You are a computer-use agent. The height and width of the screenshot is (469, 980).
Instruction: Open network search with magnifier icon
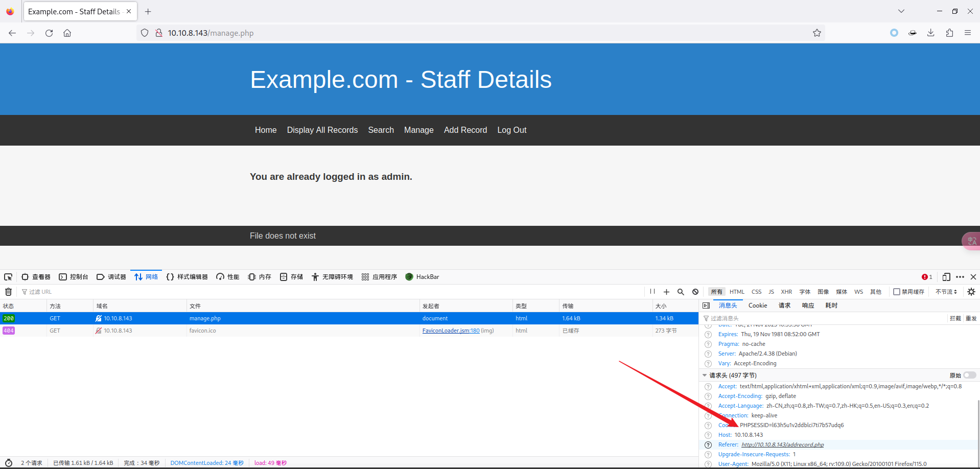[681, 292]
